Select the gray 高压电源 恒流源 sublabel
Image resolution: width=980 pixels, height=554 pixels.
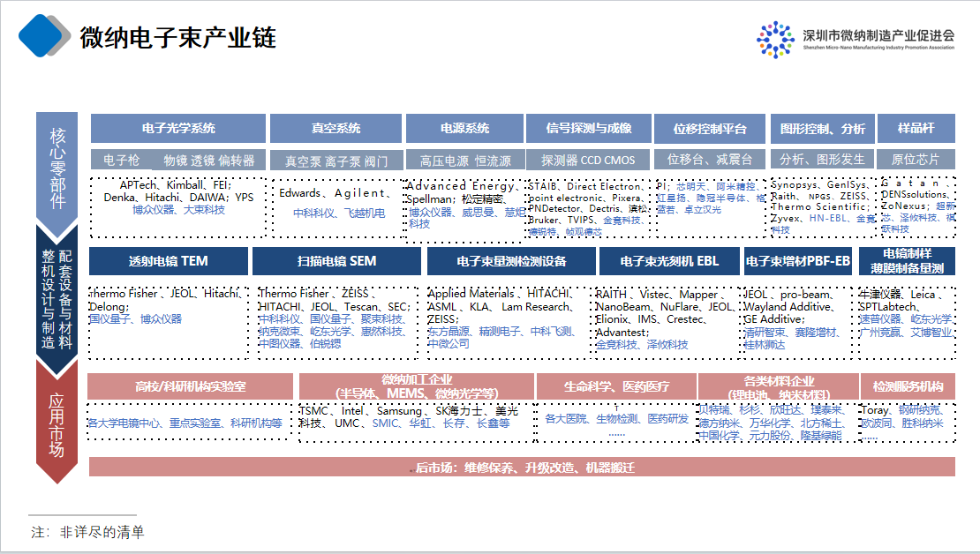[x=465, y=161]
